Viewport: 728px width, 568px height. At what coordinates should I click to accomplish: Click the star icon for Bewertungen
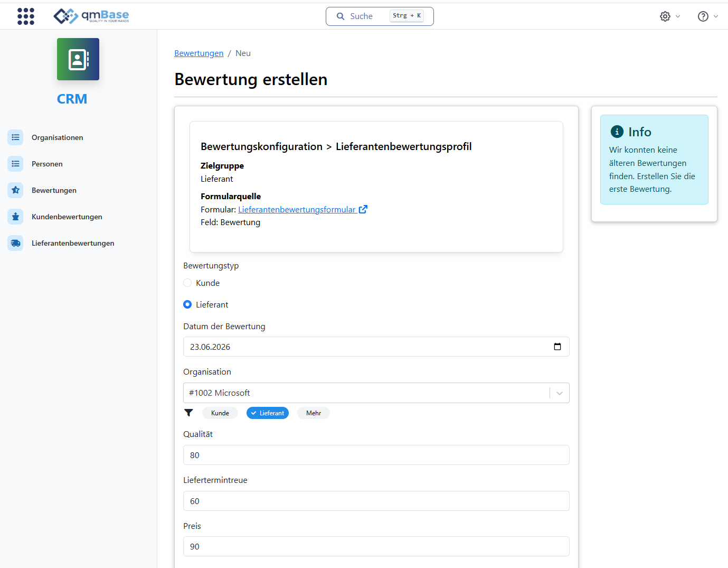pos(15,190)
